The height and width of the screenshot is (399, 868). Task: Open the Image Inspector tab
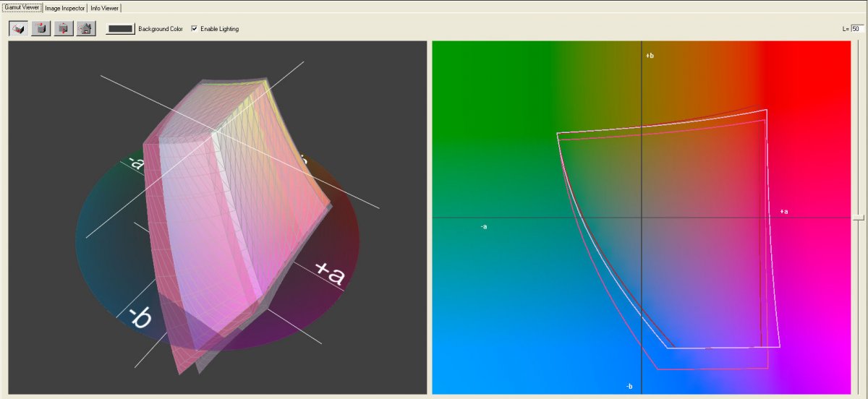pos(65,7)
